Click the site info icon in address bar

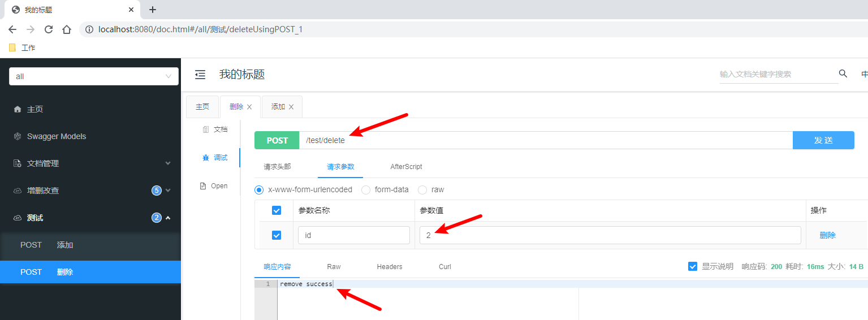(x=89, y=29)
